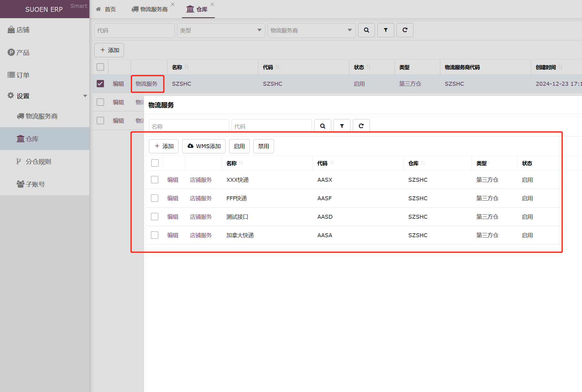Viewport: 582px width, 392px height.
Task: Click 编辑 for XXX快递 row
Action: [173, 180]
